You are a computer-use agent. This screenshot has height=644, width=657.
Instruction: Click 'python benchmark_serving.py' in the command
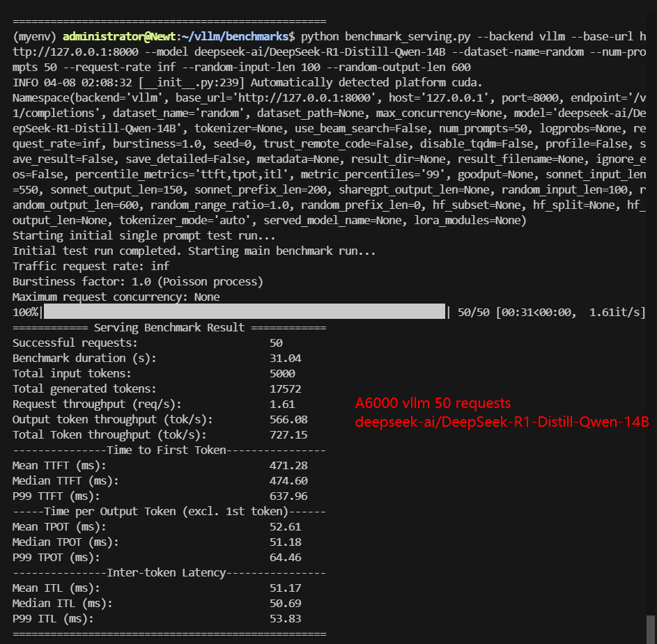(385, 37)
